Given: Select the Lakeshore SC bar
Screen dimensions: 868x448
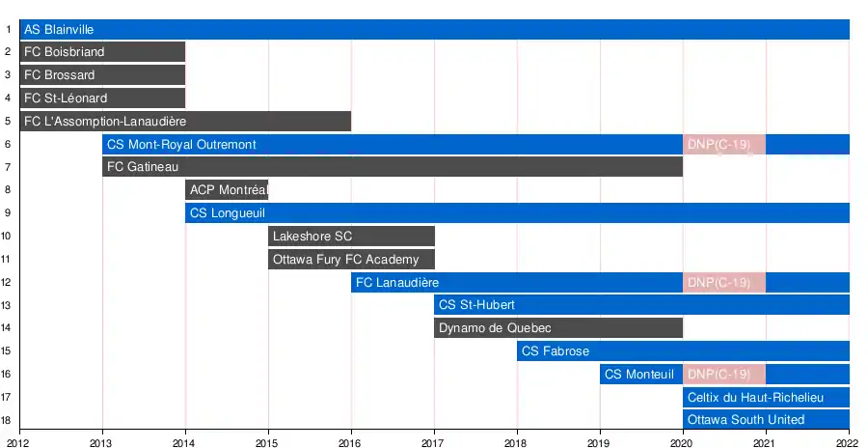Looking at the screenshot, I should point(351,237).
